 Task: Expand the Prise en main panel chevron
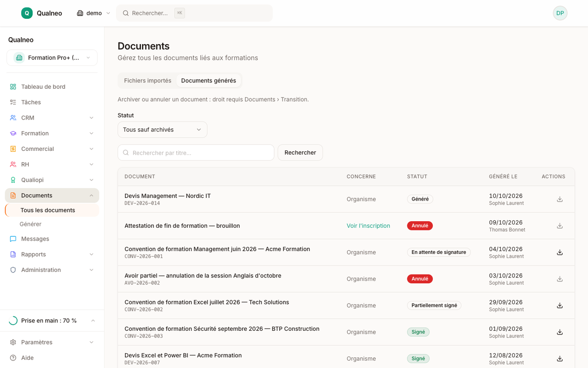pyautogui.click(x=93, y=321)
